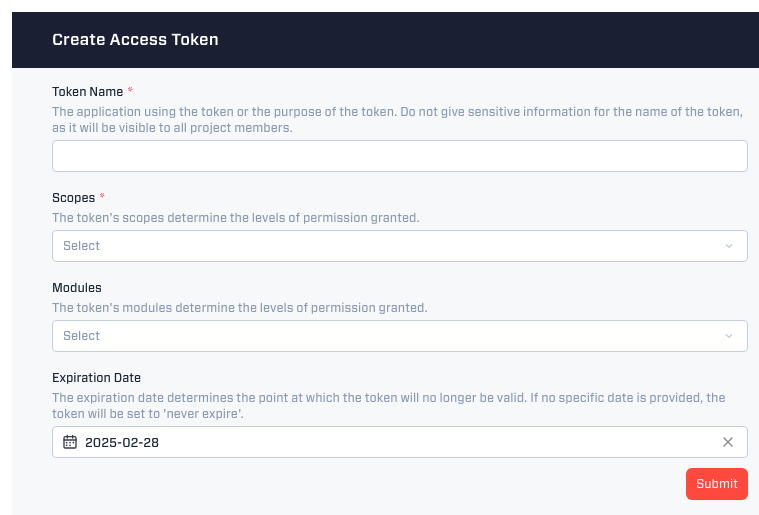The image size is (759, 515).
Task: Submit the access token form
Action: [716, 484]
